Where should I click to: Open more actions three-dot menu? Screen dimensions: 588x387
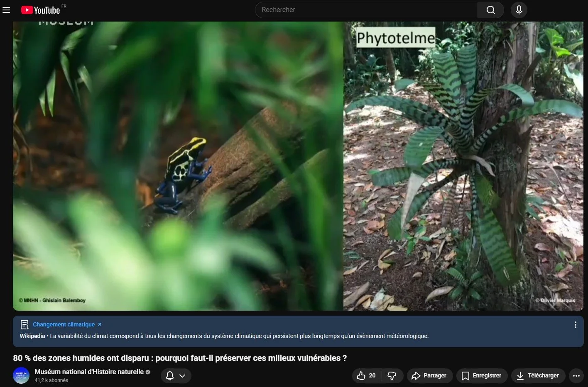(576, 376)
